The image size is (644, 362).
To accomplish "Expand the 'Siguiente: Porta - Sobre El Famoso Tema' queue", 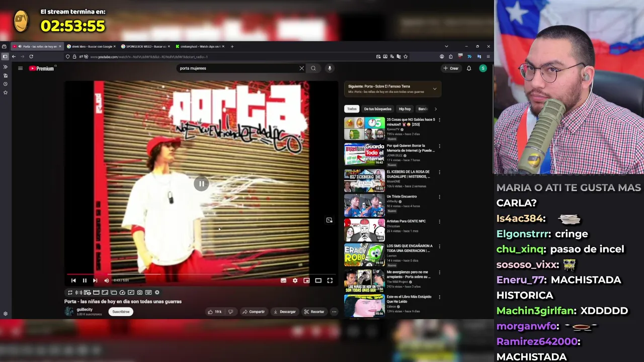I will tap(435, 89).
